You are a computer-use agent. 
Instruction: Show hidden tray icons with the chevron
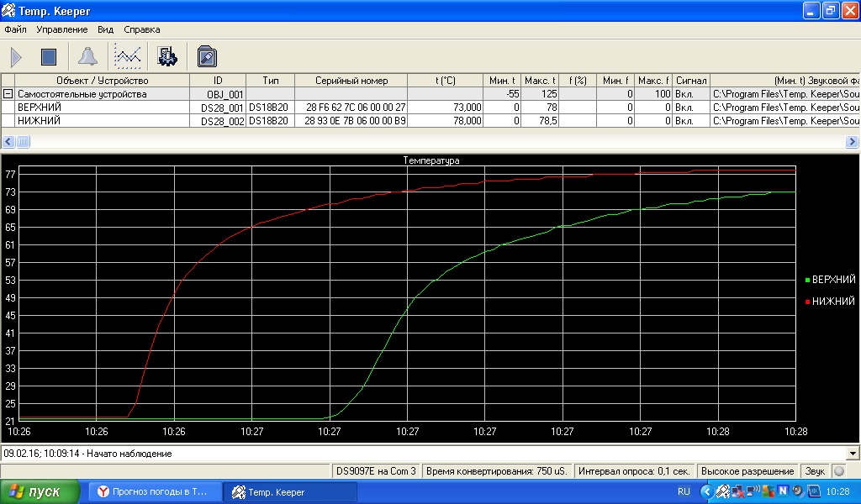pyautogui.click(x=707, y=491)
